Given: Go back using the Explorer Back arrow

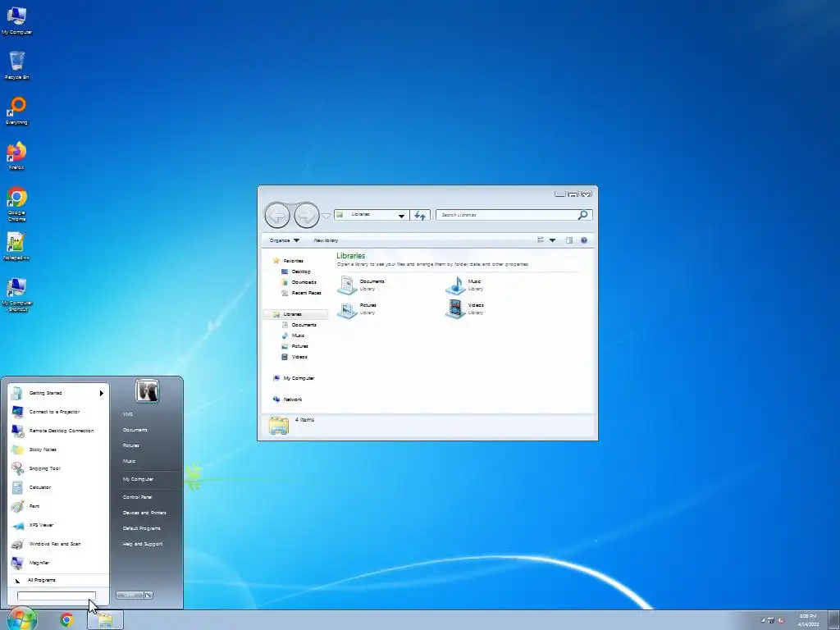Looking at the screenshot, I should coord(277,216).
